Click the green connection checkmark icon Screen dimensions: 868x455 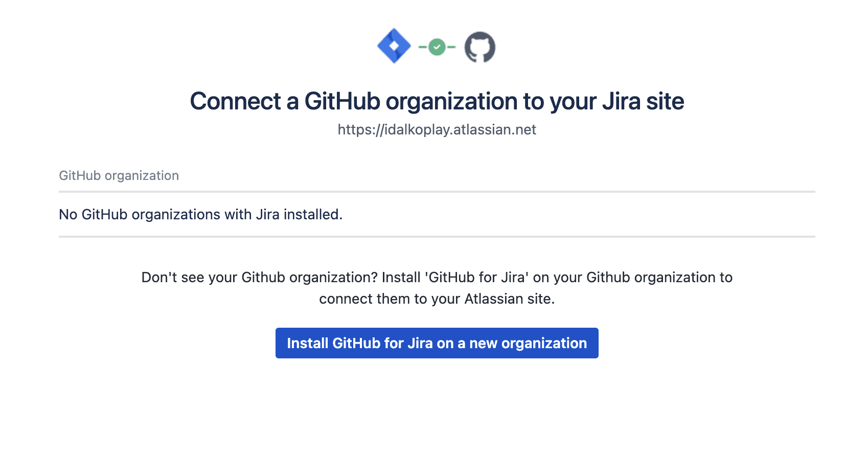coord(437,47)
